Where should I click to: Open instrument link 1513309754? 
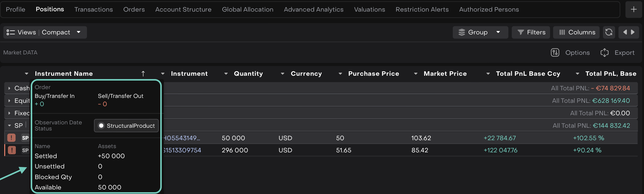pyautogui.click(x=182, y=150)
